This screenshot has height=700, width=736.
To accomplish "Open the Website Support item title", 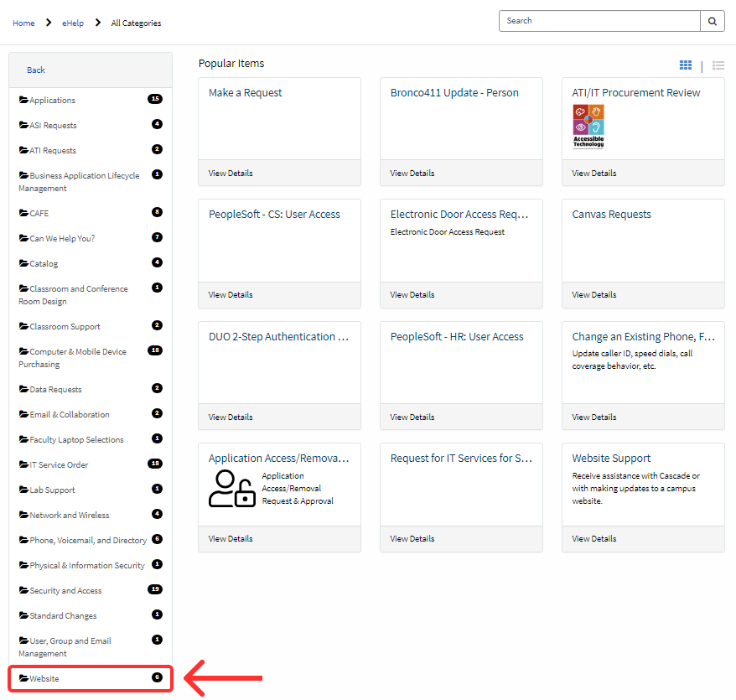I will [x=611, y=459].
